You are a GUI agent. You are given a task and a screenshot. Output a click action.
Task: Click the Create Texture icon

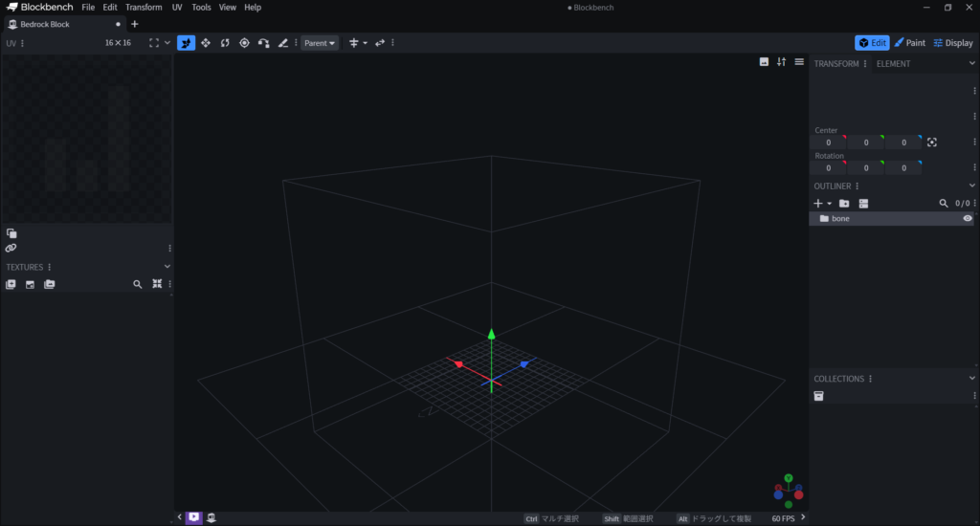pyautogui.click(x=30, y=284)
